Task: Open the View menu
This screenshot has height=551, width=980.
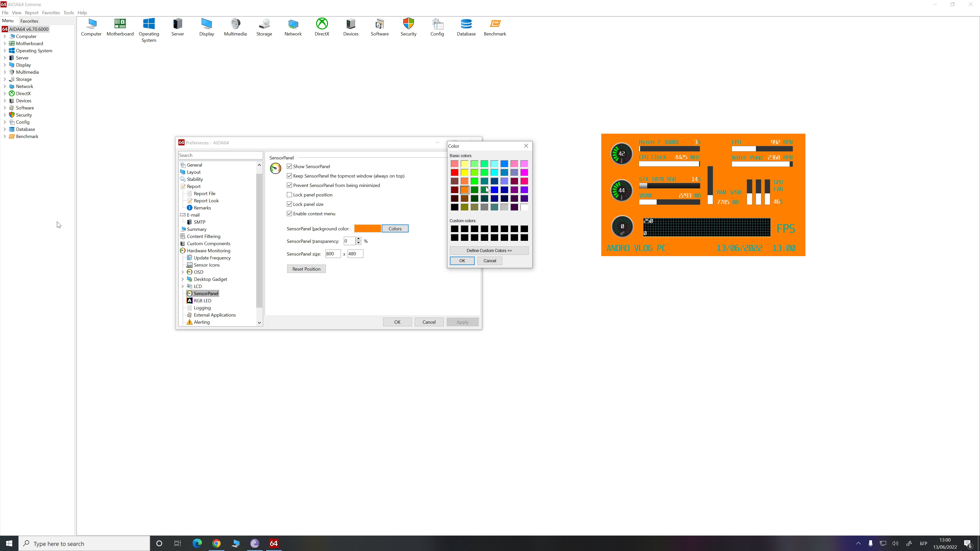Action: pos(16,12)
